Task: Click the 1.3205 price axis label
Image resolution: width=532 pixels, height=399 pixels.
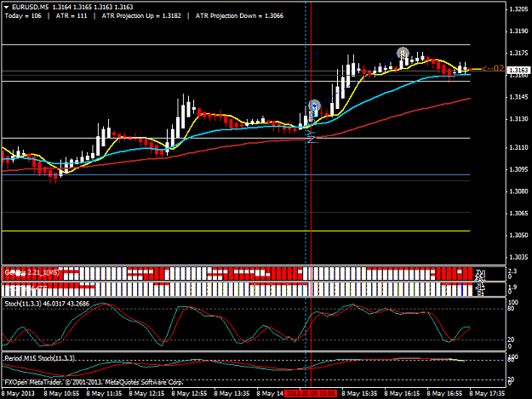Action: tap(518, 9)
